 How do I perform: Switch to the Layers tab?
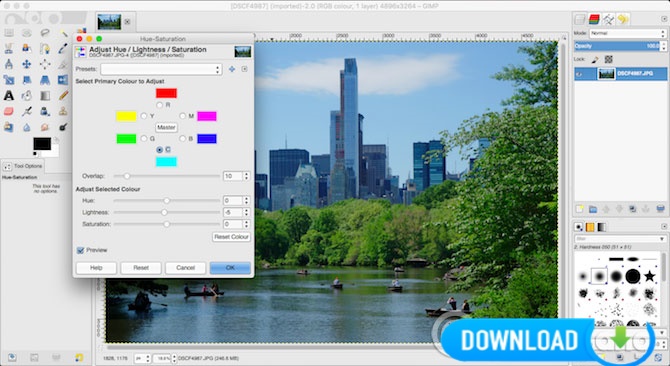coord(580,19)
